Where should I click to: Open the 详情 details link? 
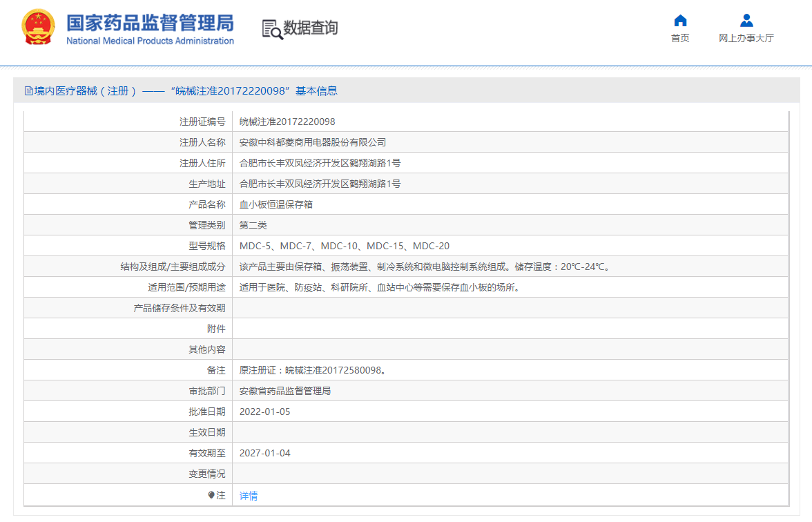tap(249, 496)
